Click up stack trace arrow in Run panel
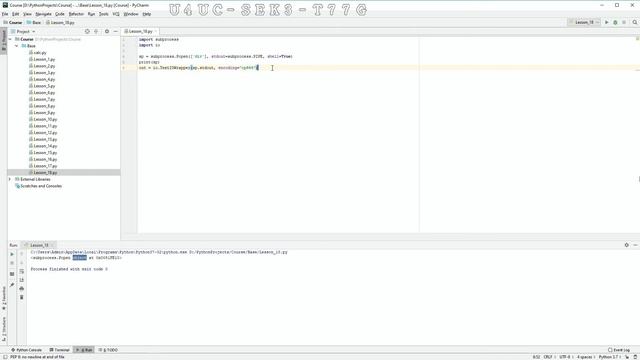Screen dimensions: 640x360 click(x=22, y=254)
